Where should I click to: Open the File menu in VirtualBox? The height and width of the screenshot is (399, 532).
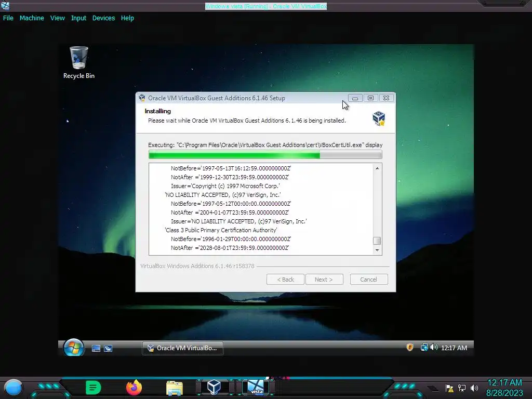8,18
